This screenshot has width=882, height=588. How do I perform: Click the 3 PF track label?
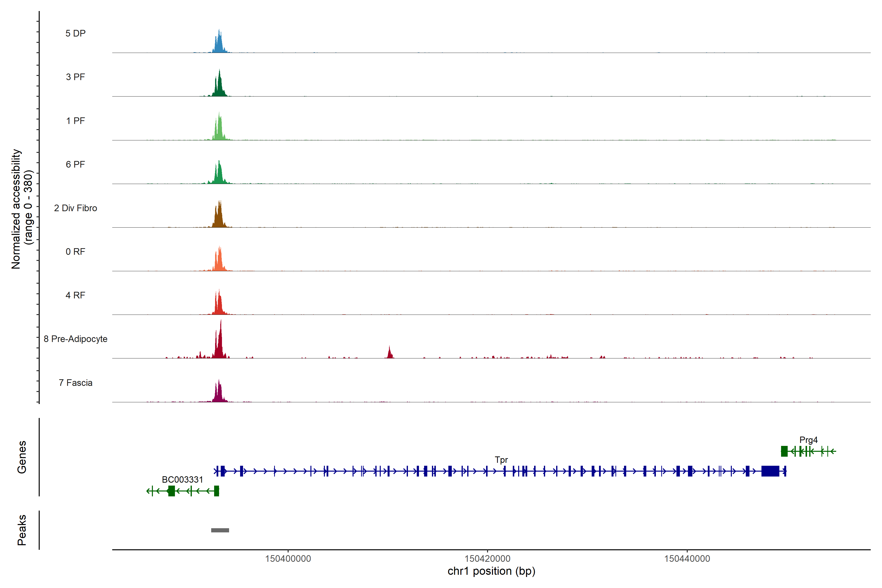[x=75, y=77]
